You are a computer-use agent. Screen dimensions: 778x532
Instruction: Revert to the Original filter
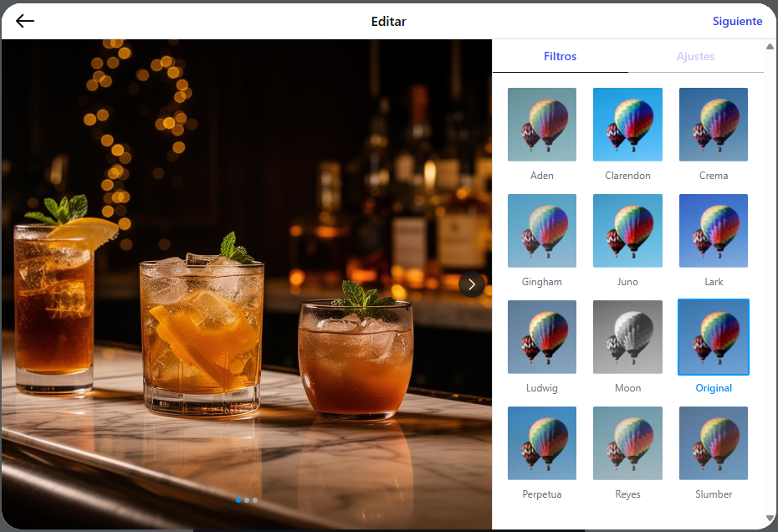click(x=713, y=336)
